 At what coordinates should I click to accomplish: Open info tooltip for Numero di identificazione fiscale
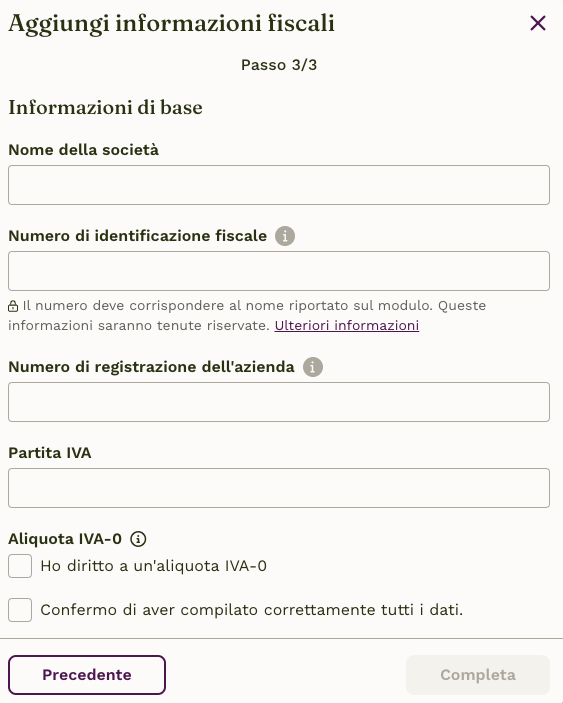point(285,236)
